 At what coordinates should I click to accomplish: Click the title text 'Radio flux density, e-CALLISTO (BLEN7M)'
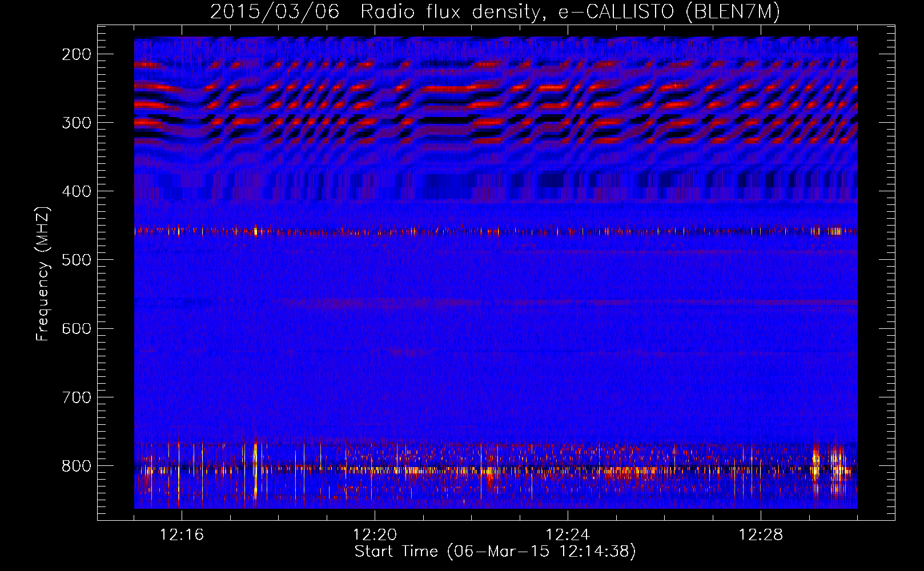(570, 12)
